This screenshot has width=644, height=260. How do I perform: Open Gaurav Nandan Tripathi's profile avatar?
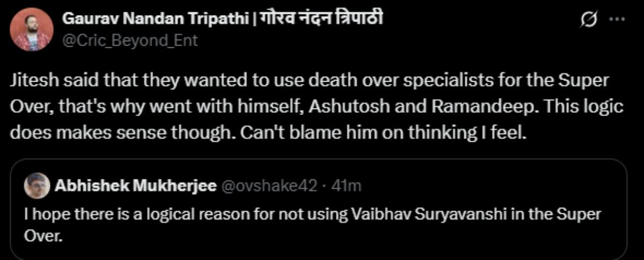click(31, 30)
